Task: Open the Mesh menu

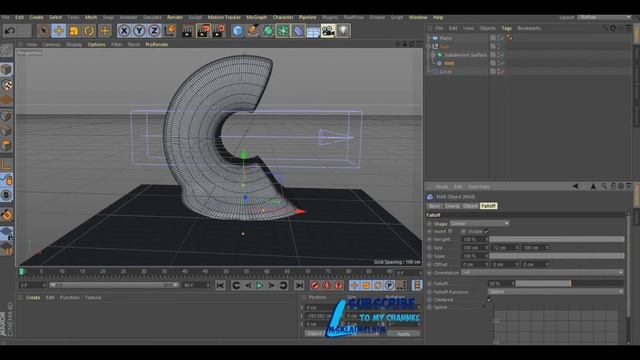Action: click(91, 18)
